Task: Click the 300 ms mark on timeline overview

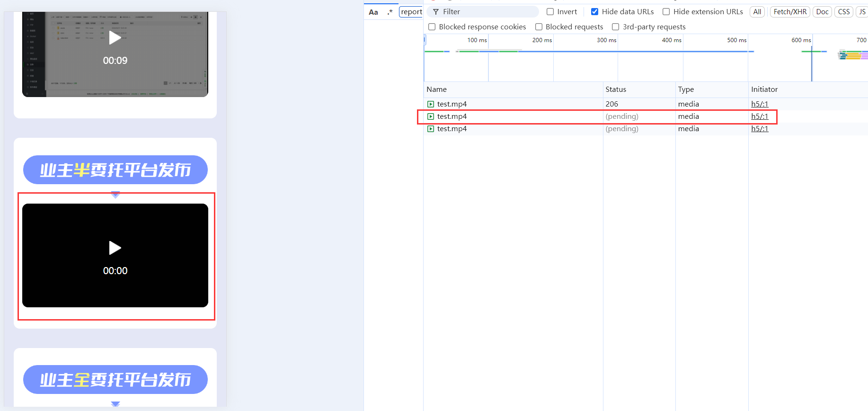Action: tap(606, 40)
